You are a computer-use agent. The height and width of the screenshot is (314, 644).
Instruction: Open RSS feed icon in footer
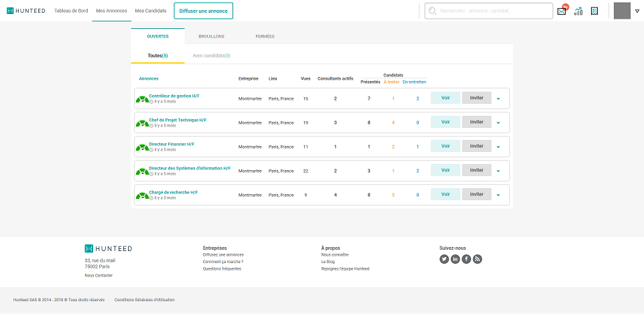[477, 259]
